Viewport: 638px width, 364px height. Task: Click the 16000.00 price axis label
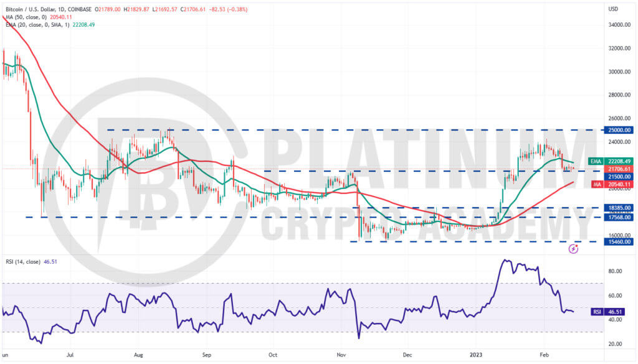tap(619, 235)
